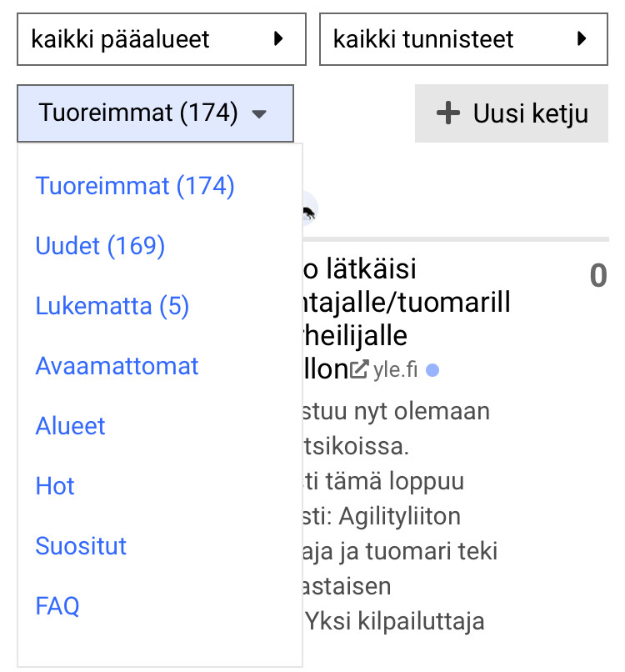Screen dimensions: 625x672
Task: Expand the kaikki pääalueet arrow
Action: (x=278, y=38)
